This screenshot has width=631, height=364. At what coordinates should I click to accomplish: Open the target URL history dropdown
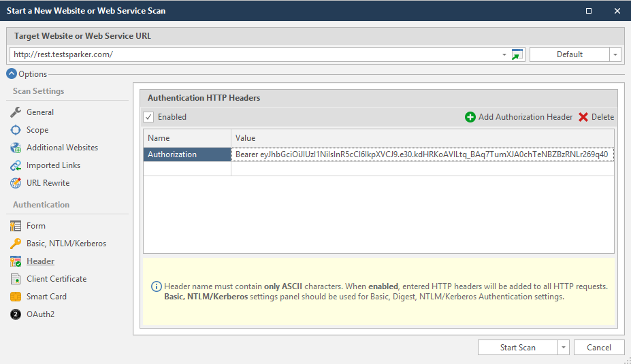tap(504, 54)
